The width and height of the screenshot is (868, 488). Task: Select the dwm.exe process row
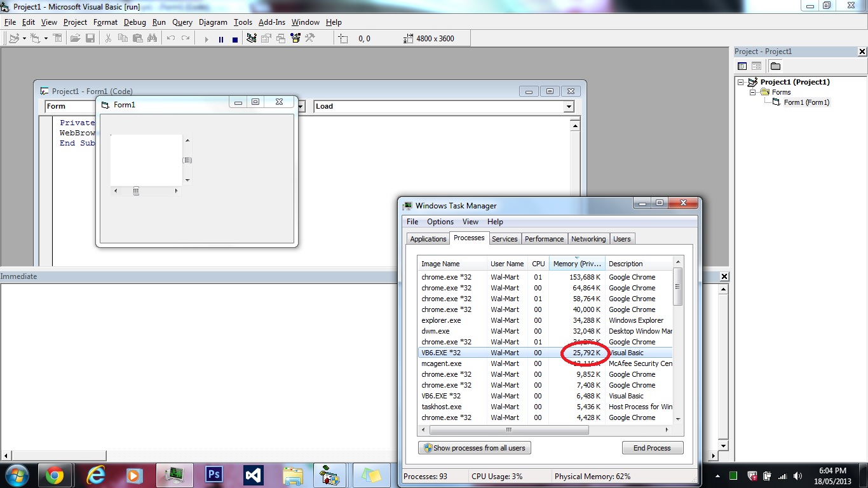(x=545, y=331)
